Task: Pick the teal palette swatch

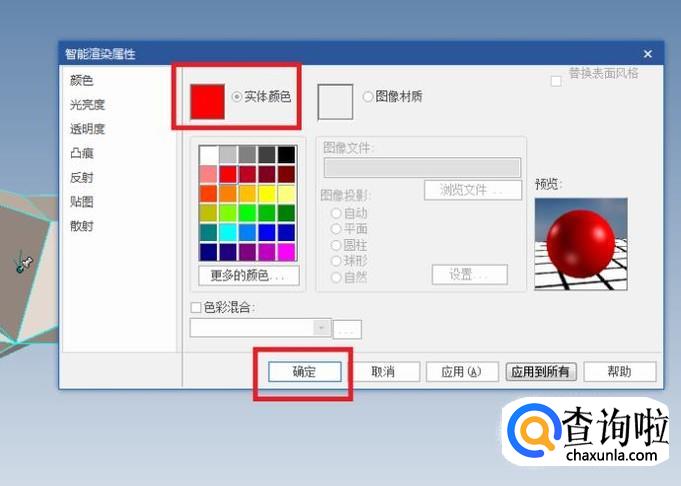Action: pyautogui.click(x=208, y=233)
